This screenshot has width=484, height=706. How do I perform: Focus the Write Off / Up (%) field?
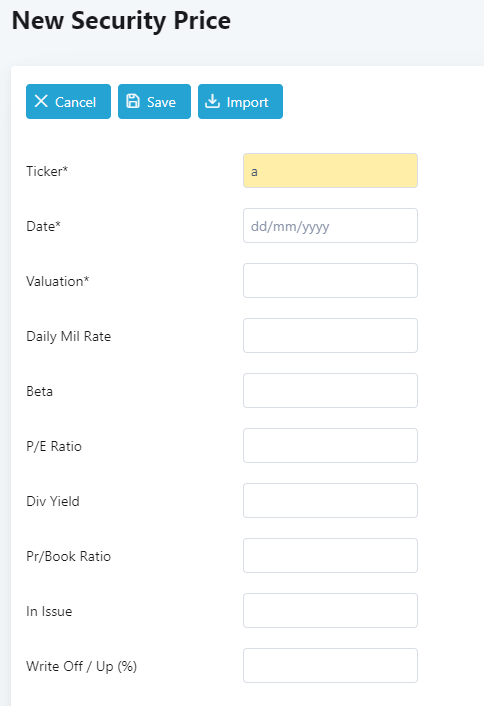point(330,665)
